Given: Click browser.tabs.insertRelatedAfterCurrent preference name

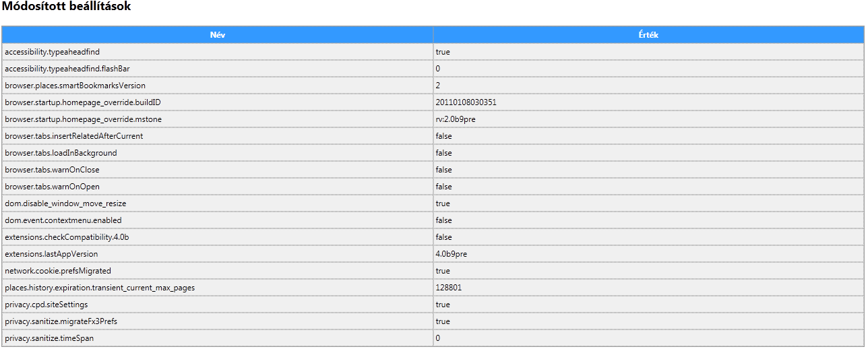Looking at the screenshot, I should coord(73,136).
